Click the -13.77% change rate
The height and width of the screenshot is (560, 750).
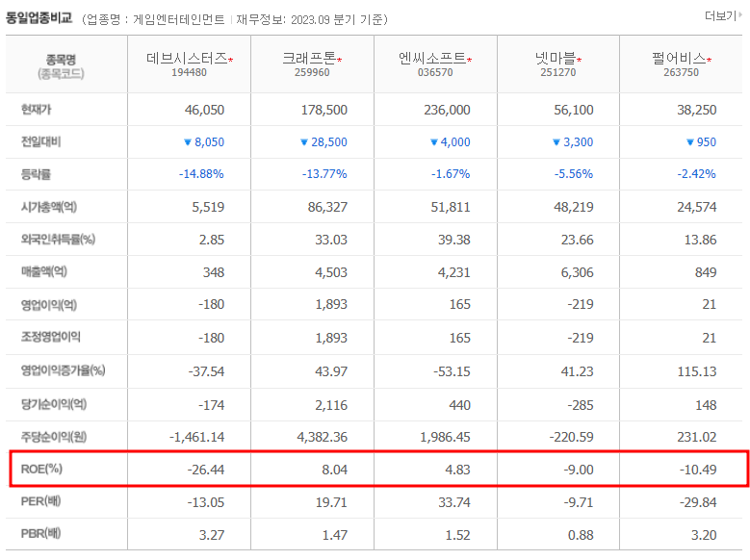324,174
